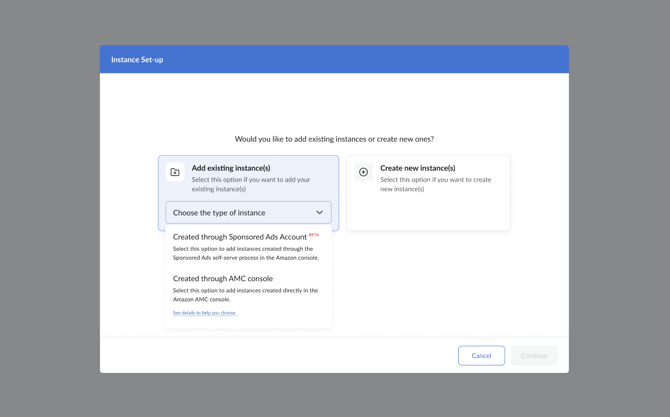670x417 pixels.
Task: Click the Add existing instance(s) description text
Action: click(250, 184)
